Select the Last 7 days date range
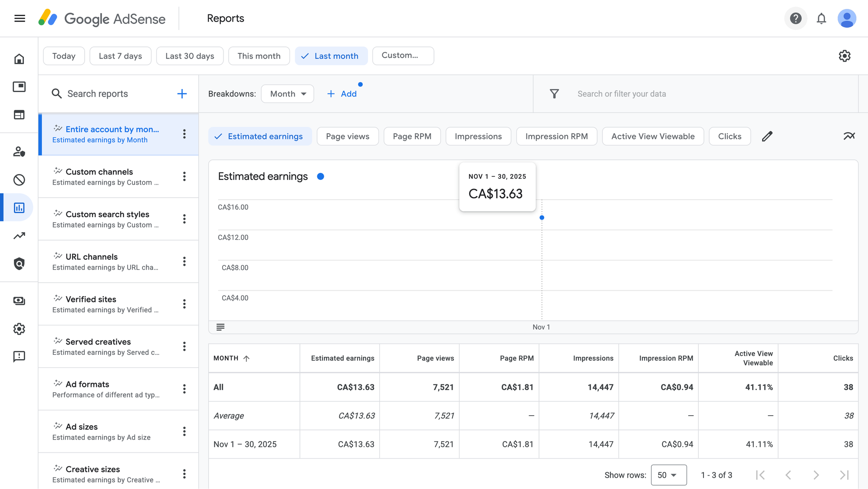The width and height of the screenshot is (868, 489). click(120, 56)
